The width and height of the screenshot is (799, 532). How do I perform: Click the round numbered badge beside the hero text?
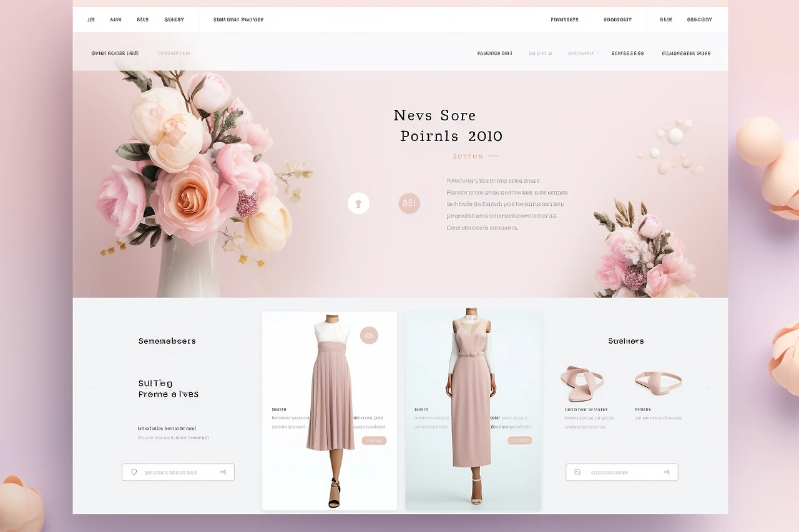[409, 203]
